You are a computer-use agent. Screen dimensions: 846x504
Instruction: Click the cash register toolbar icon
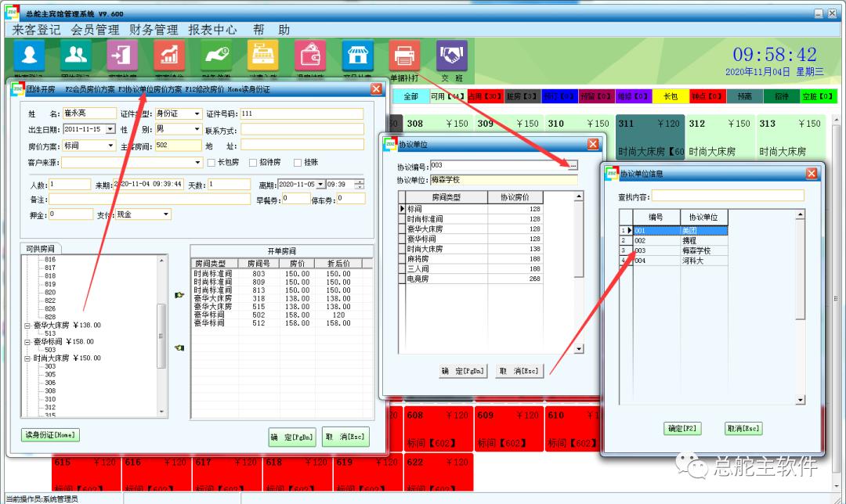click(x=263, y=56)
